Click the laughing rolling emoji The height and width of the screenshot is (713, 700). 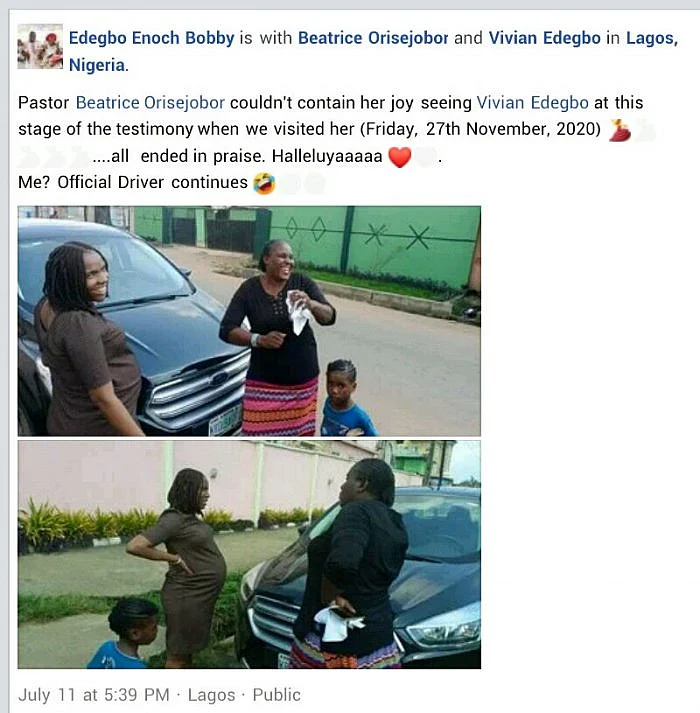click(x=264, y=183)
